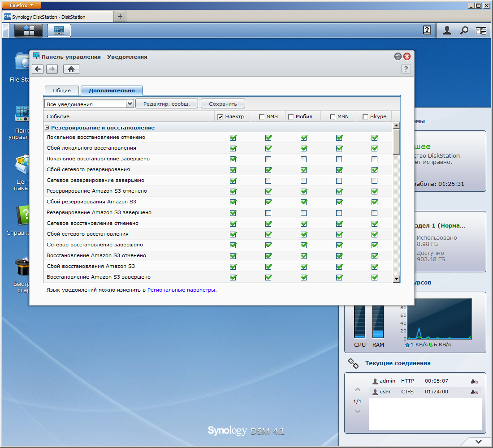Toggle the SMS column header checkbox
Image resolution: width=493 pixels, height=448 pixels.
(262, 117)
